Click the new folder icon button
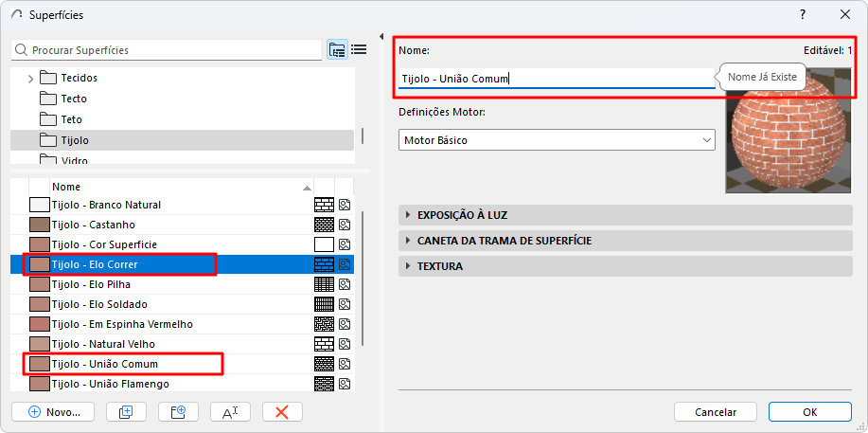The height and width of the screenshot is (433, 868). [x=171, y=412]
